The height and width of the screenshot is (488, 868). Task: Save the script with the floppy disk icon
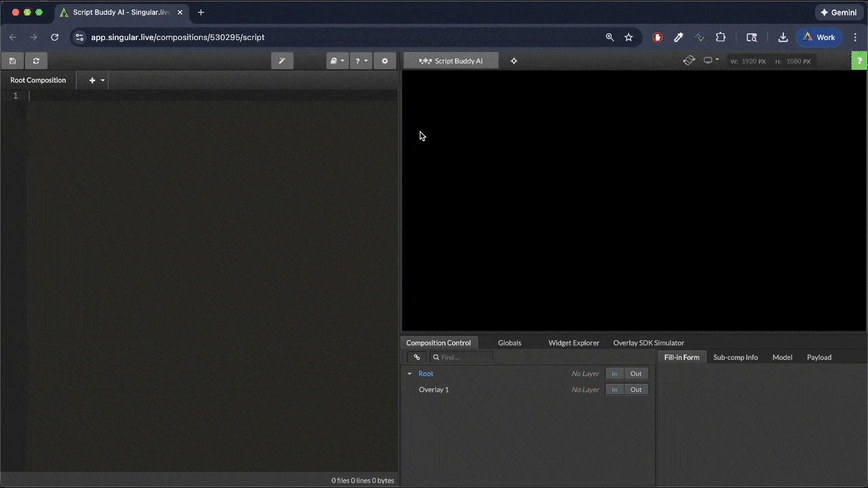pos(12,61)
